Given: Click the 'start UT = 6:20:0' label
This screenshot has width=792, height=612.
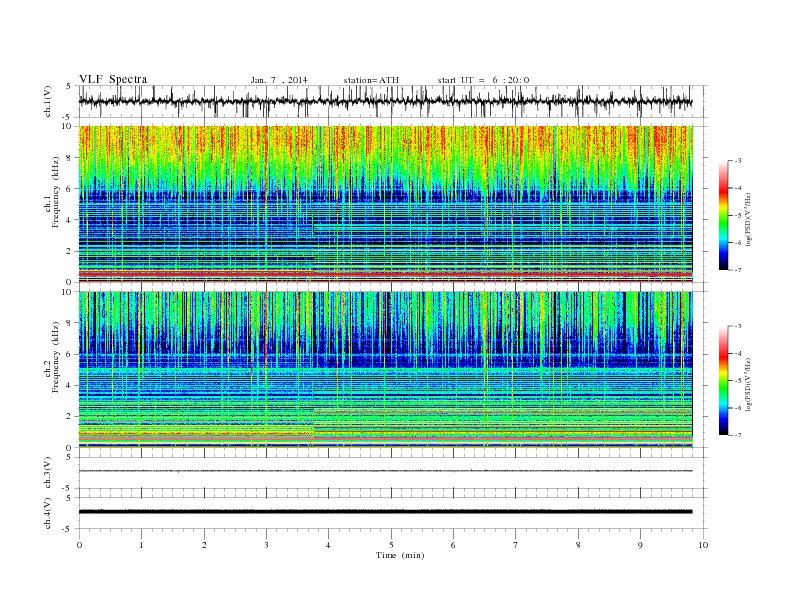Looking at the screenshot, I should (483, 80).
